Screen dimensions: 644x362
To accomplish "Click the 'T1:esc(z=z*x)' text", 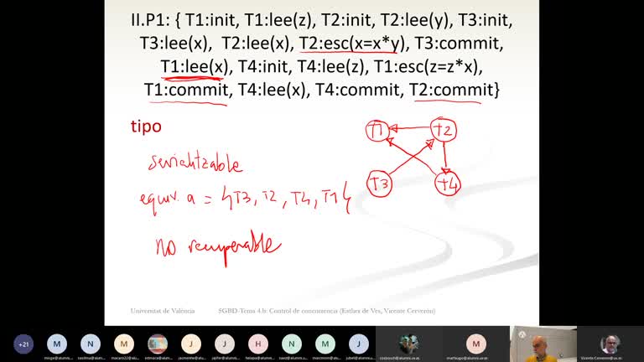I will (428, 66).
